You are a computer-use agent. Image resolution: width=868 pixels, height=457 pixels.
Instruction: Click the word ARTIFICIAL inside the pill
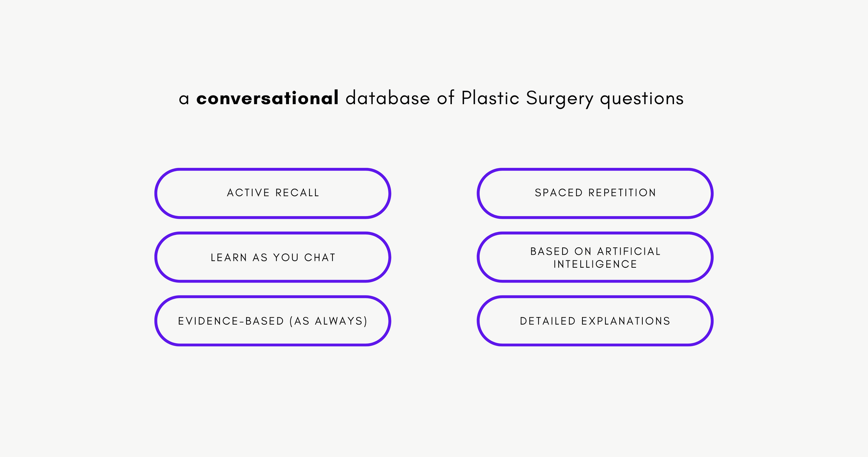(629, 251)
